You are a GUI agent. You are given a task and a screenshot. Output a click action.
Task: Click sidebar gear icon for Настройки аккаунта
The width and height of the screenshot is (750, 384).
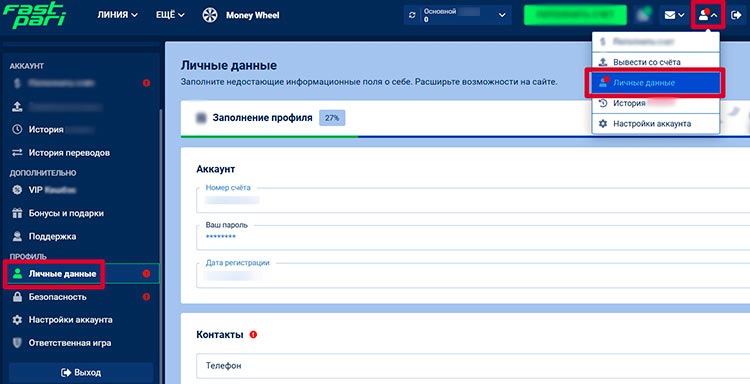17,320
